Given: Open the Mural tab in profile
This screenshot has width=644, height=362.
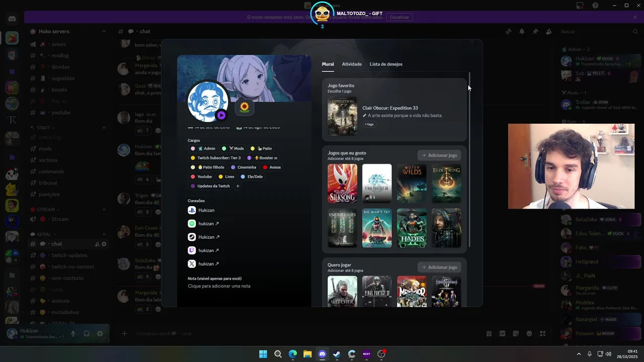Looking at the screenshot, I should tap(328, 64).
